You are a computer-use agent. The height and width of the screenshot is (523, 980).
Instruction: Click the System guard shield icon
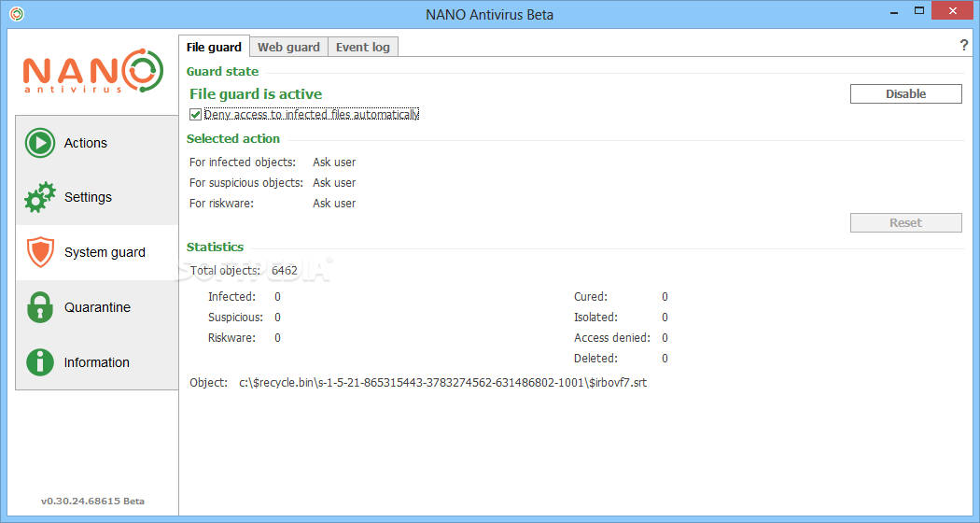coord(40,252)
